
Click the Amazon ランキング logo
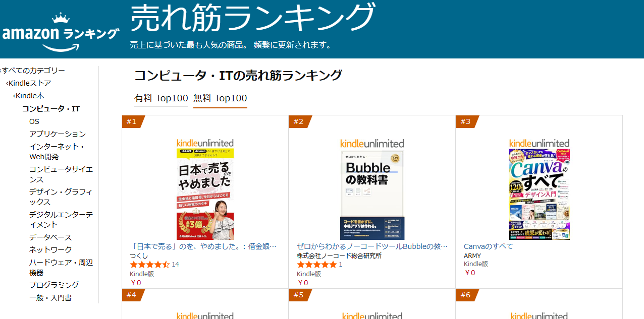pyautogui.click(x=61, y=32)
